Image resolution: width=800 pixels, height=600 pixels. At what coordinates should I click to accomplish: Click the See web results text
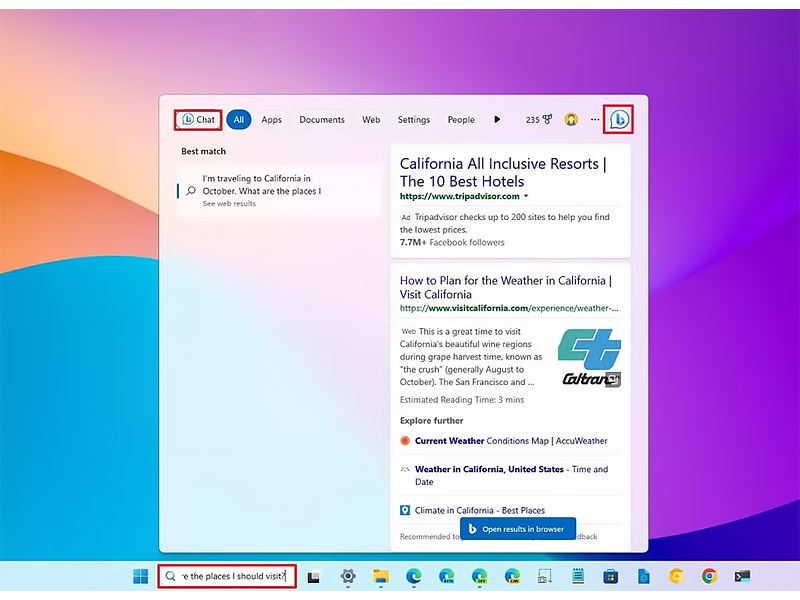[x=229, y=204]
